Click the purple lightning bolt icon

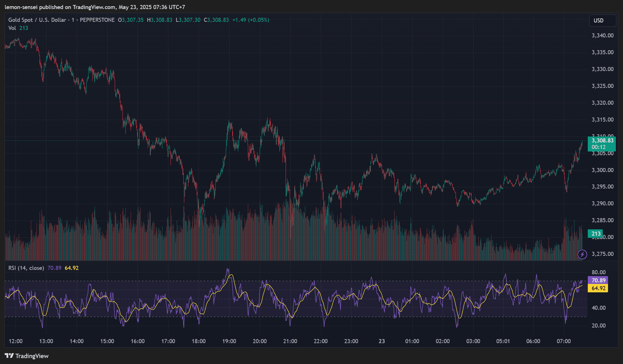pyautogui.click(x=582, y=254)
